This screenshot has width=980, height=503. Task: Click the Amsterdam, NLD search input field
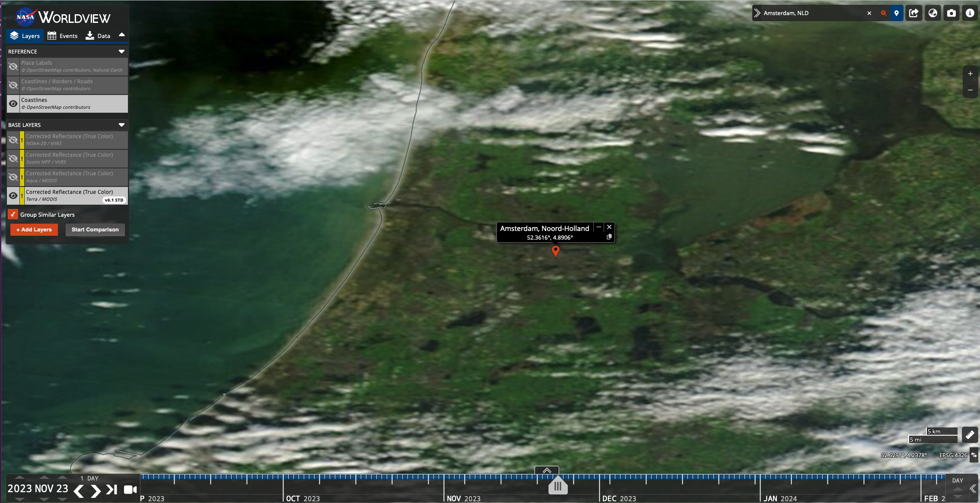pos(812,13)
